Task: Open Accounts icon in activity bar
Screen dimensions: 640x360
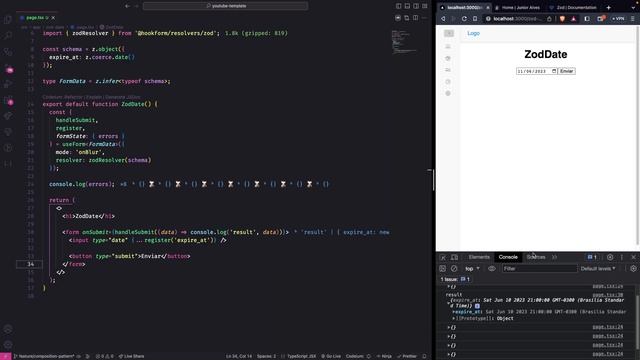Action: click(8, 329)
